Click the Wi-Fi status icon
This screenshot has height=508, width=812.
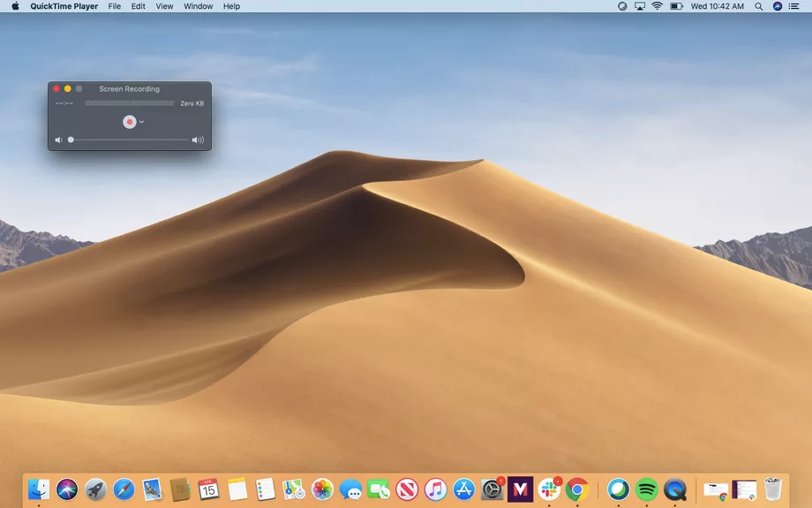click(657, 6)
